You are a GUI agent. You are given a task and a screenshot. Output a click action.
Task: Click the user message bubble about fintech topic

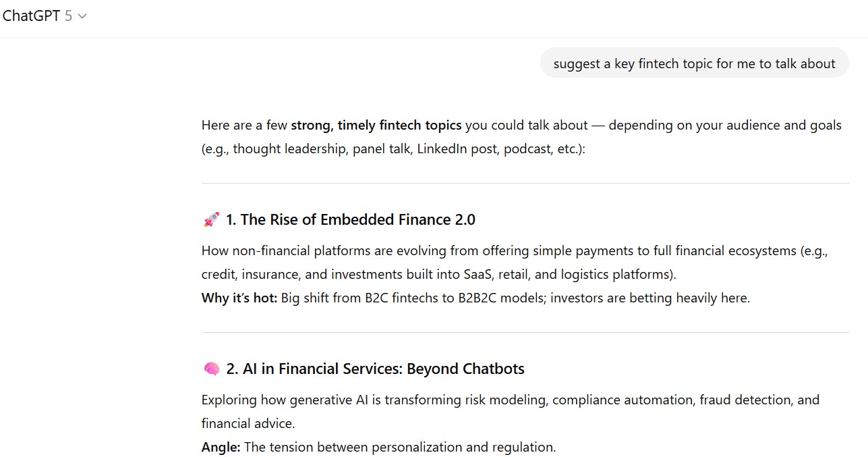(694, 63)
